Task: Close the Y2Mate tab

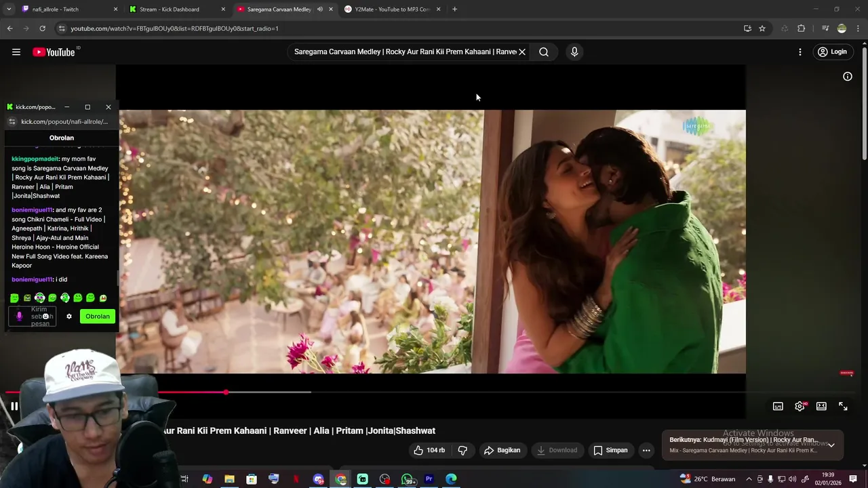Action: coord(438,9)
